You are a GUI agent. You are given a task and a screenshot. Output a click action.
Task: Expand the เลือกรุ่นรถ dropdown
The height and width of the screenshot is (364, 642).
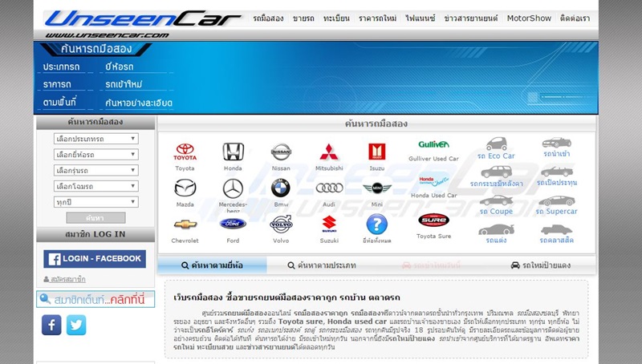click(x=95, y=170)
